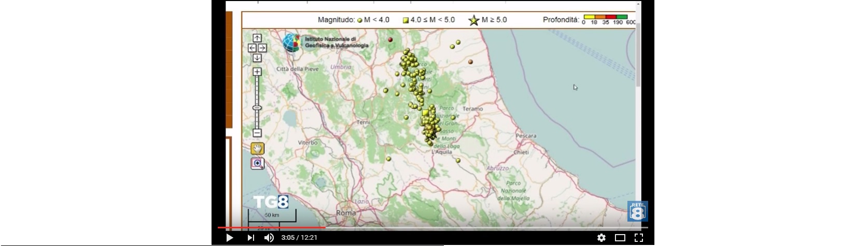Pan the map right with arrow
Screen dimensions: 868x246
pyautogui.click(x=262, y=48)
